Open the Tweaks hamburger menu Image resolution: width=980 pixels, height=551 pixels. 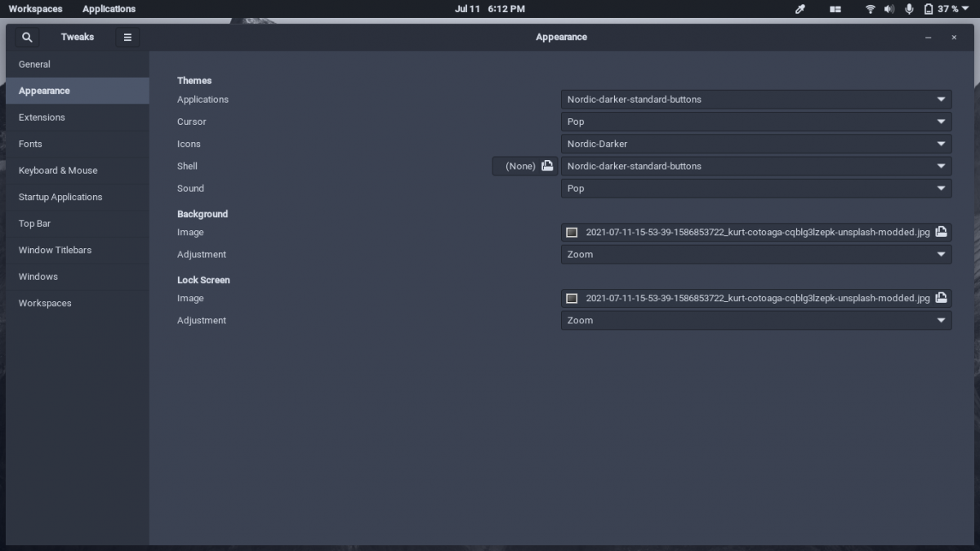click(x=127, y=37)
